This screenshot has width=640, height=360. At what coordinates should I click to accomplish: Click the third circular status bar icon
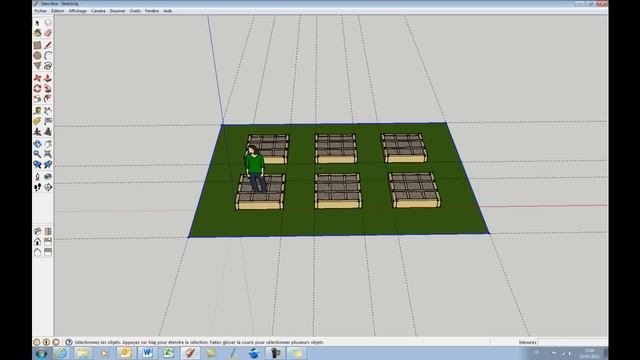pos(56,342)
